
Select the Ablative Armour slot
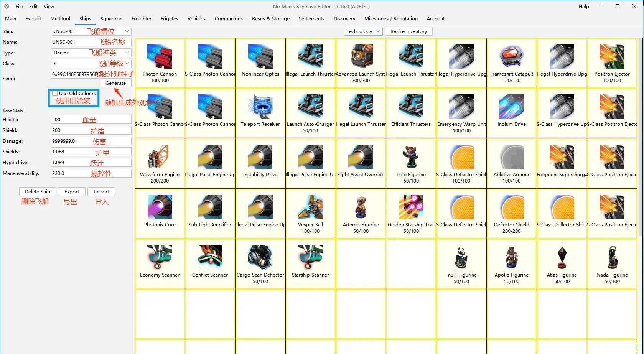coord(512,164)
